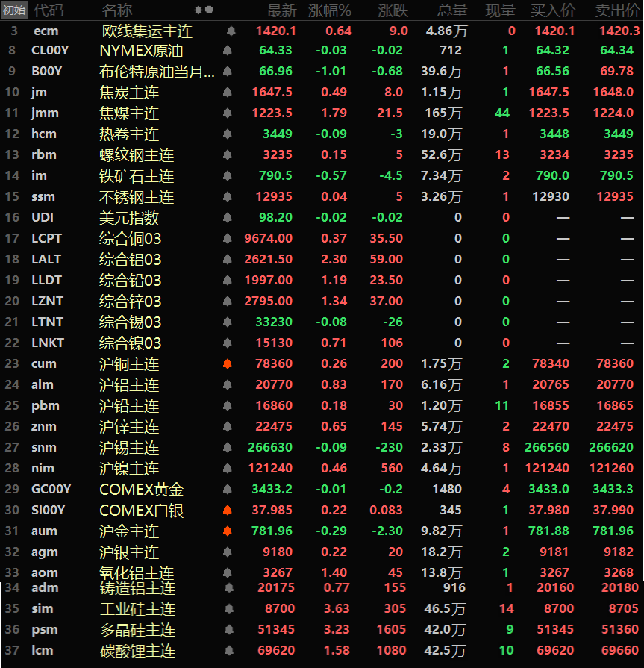
Task: Click the red bell next to COMEX白银
Action: [227, 511]
